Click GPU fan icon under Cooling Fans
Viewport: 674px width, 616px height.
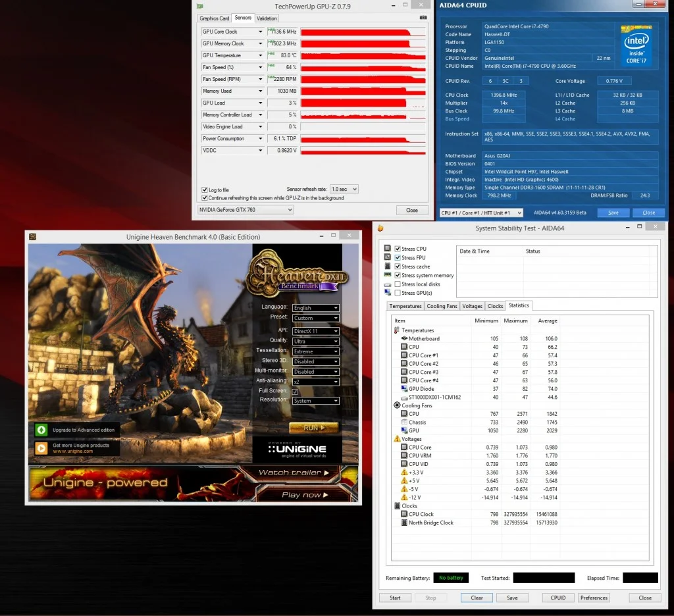pyautogui.click(x=404, y=430)
